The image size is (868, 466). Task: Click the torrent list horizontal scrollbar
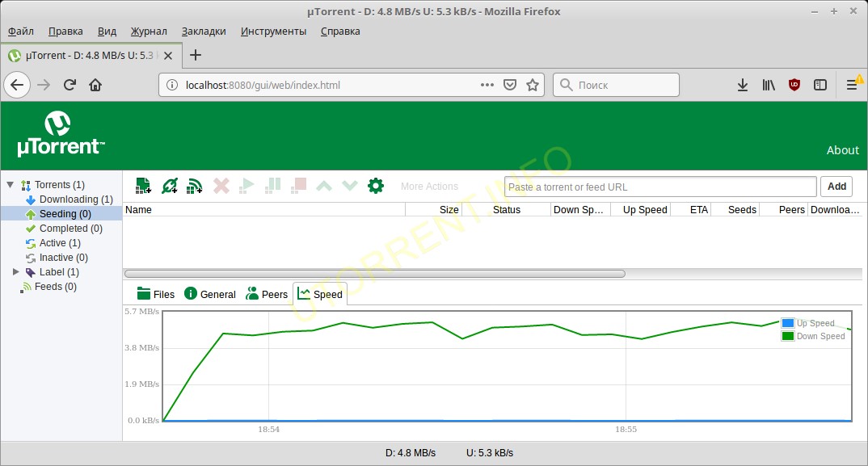tap(375, 274)
